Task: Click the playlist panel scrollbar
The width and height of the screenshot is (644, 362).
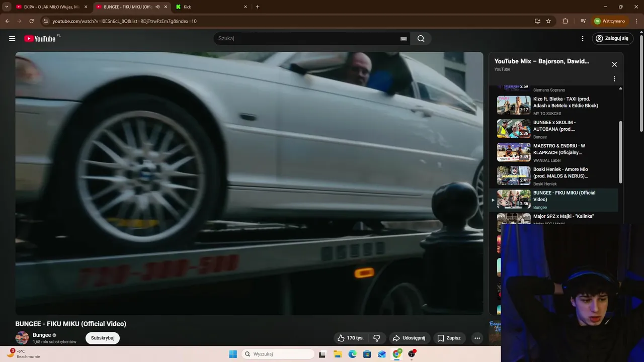Action: tap(620, 152)
